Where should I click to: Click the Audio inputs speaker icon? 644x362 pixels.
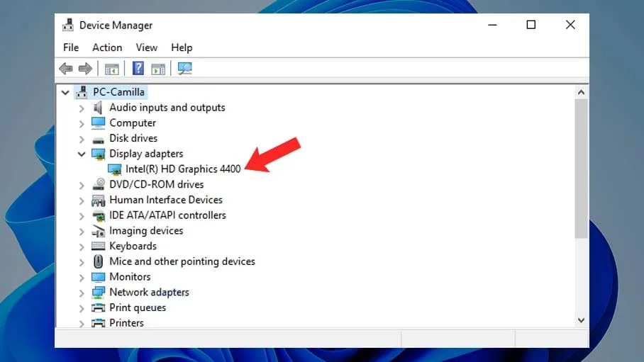98,108
